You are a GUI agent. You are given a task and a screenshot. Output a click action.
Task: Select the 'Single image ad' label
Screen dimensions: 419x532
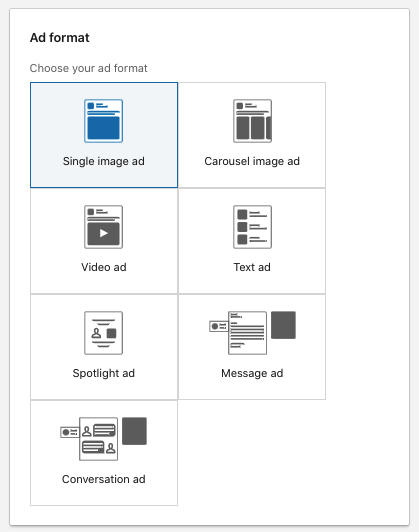click(x=103, y=161)
